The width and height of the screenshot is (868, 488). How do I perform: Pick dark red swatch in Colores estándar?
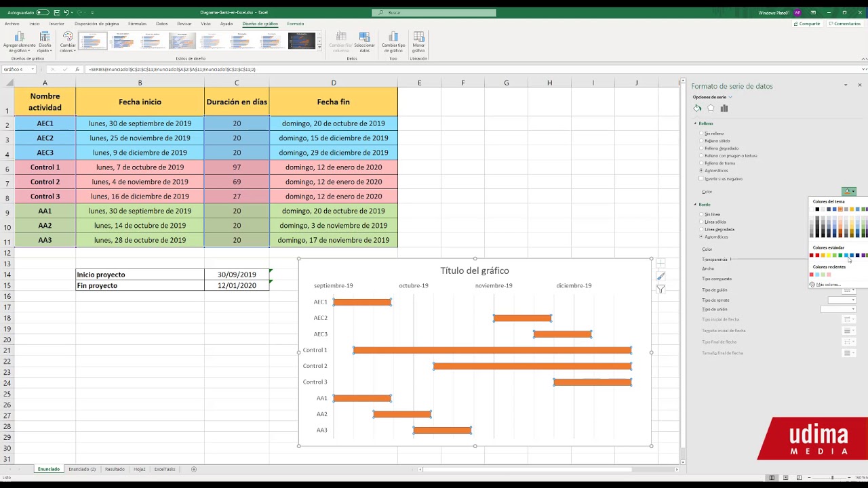(x=812, y=256)
